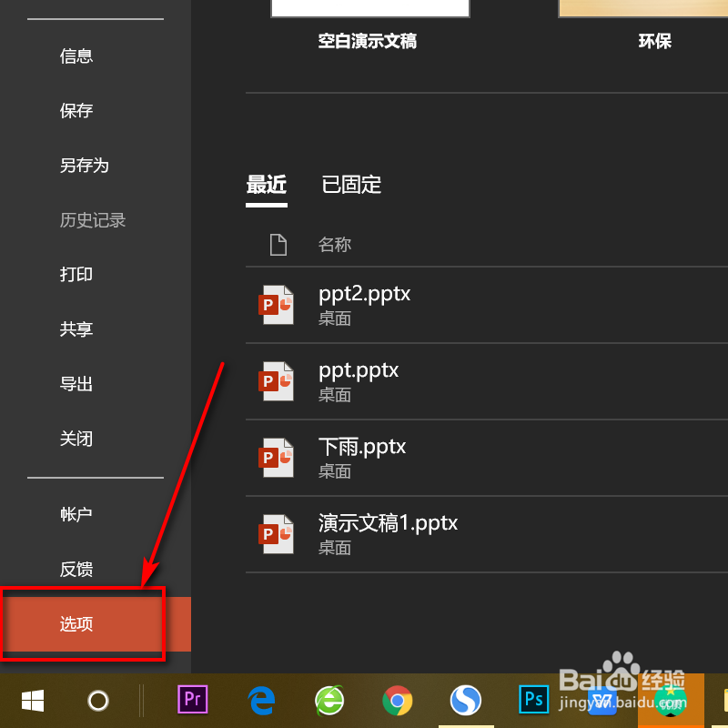The width and height of the screenshot is (728, 728).
Task: Select 共享 in the backstage menu
Action: pyautogui.click(x=76, y=329)
